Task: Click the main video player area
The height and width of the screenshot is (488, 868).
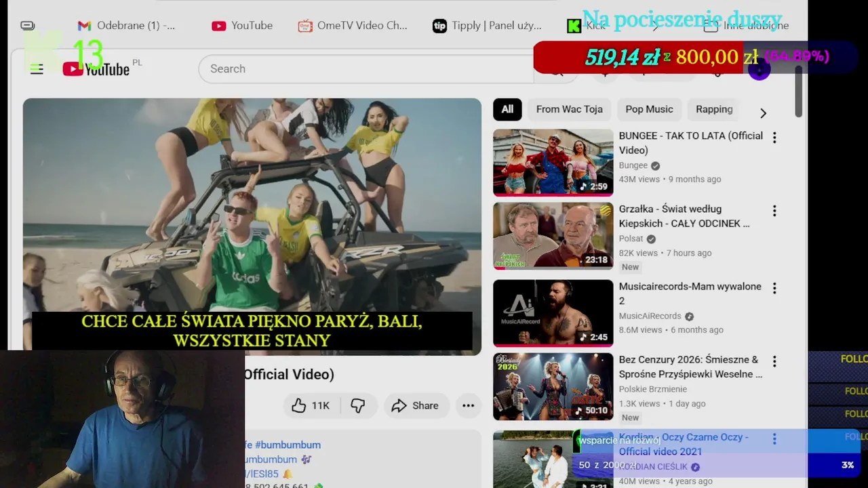Action: click(252, 226)
